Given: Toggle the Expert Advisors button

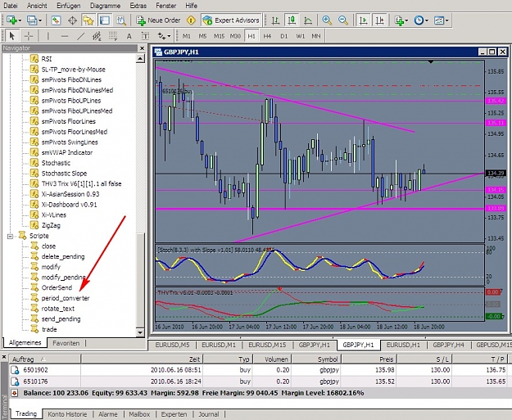Looking at the screenshot, I should tap(231, 20).
